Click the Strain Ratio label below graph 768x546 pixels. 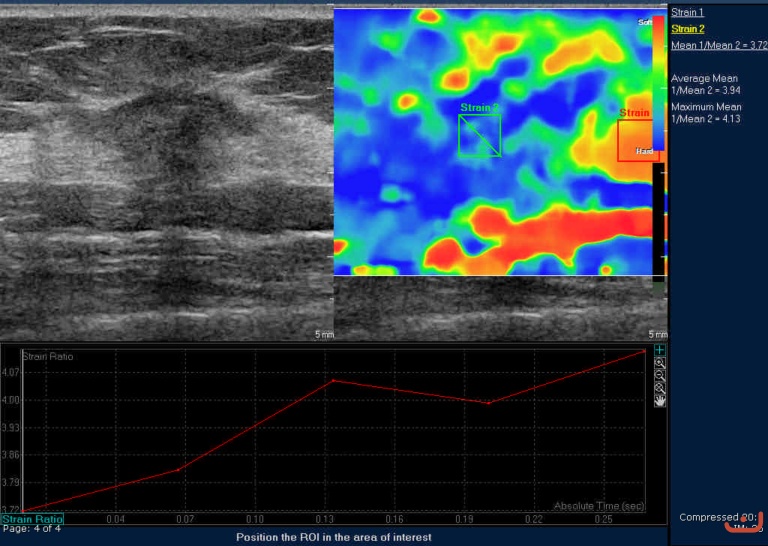tap(32, 519)
